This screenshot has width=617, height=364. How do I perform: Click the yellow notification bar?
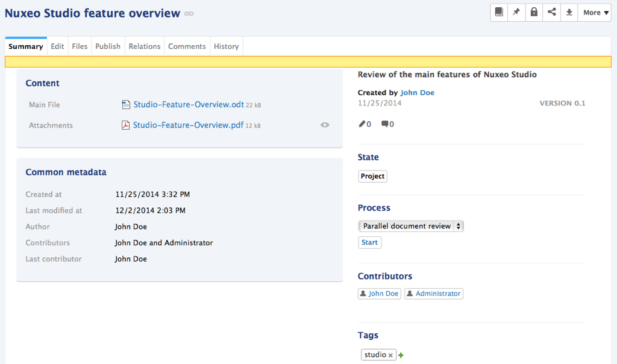(x=308, y=62)
